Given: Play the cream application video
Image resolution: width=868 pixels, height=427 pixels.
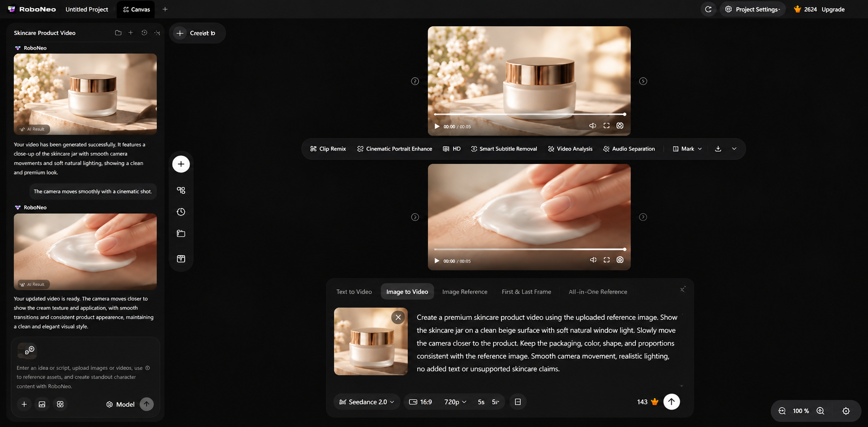Looking at the screenshot, I should (437, 261).
